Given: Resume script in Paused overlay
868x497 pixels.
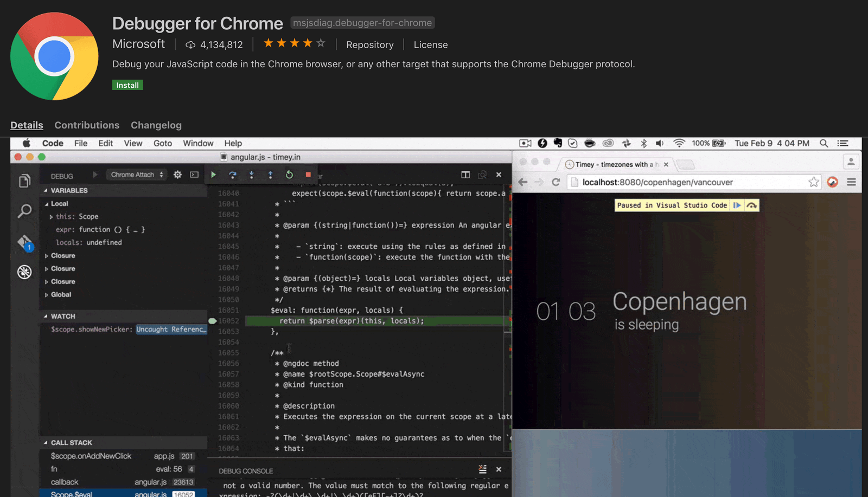Looking at the screenshot, I should pos(737,205).
